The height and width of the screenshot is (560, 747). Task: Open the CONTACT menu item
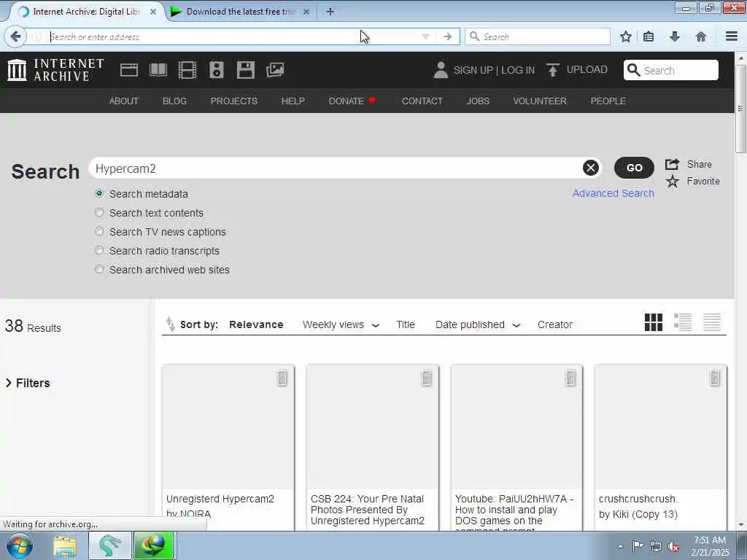(422, 101)
